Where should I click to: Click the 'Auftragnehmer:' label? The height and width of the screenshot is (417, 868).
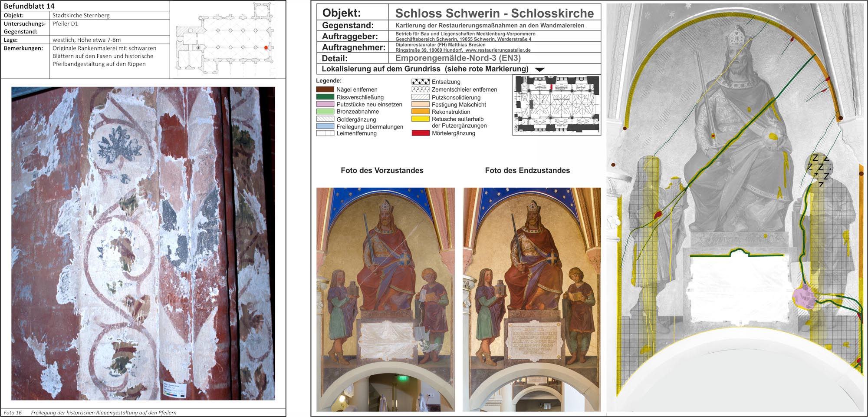tap(354, 47)
